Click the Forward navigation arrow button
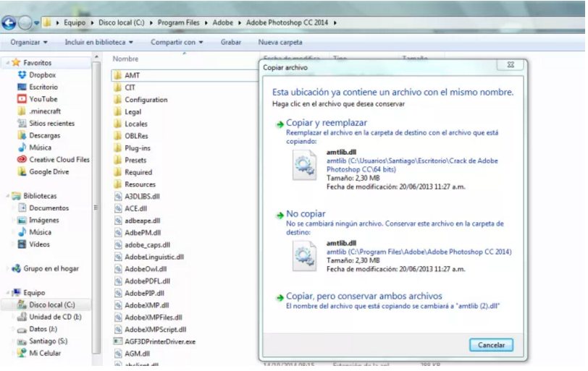588x371 pixels. point(25,23)
